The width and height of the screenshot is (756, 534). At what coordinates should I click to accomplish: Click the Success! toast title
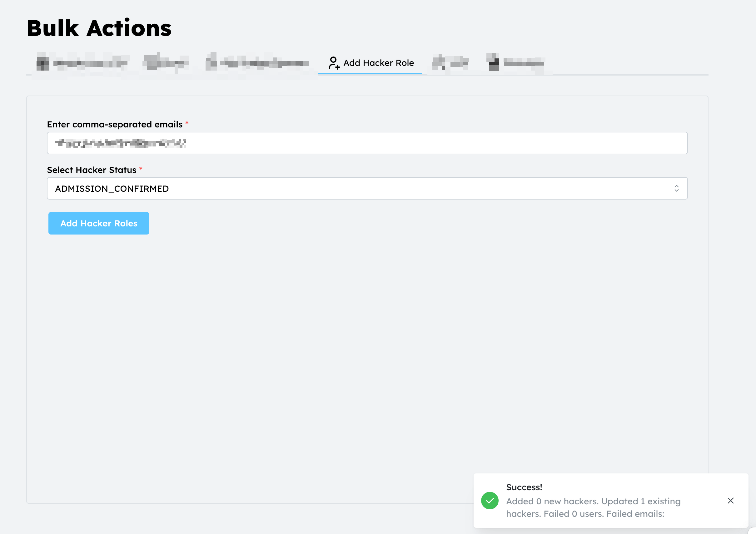point(524,487)
